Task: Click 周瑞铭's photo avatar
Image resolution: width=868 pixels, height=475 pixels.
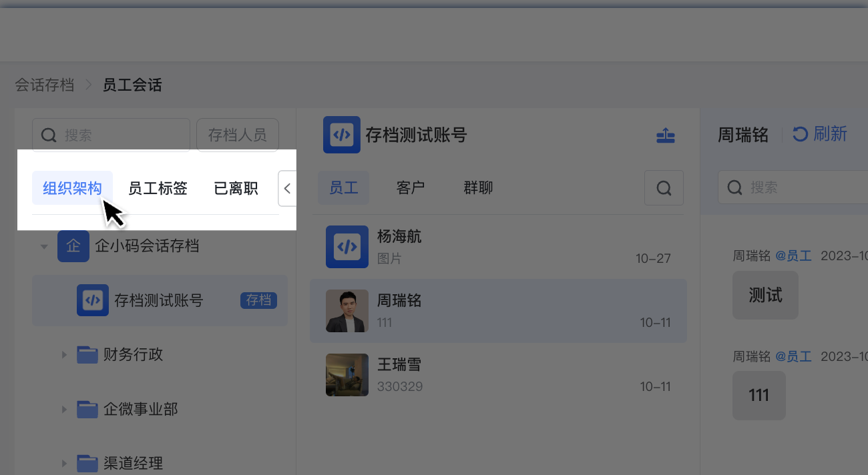Action: tap(347, 311)
